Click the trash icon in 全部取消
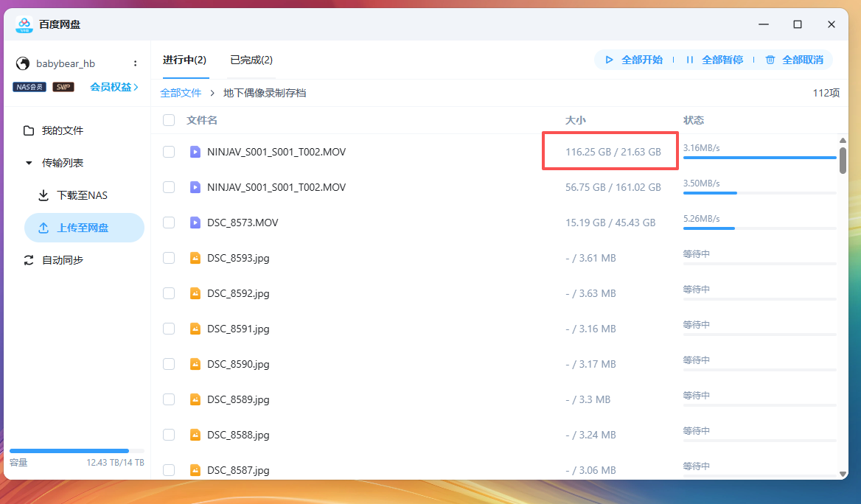 coord(770,60)
